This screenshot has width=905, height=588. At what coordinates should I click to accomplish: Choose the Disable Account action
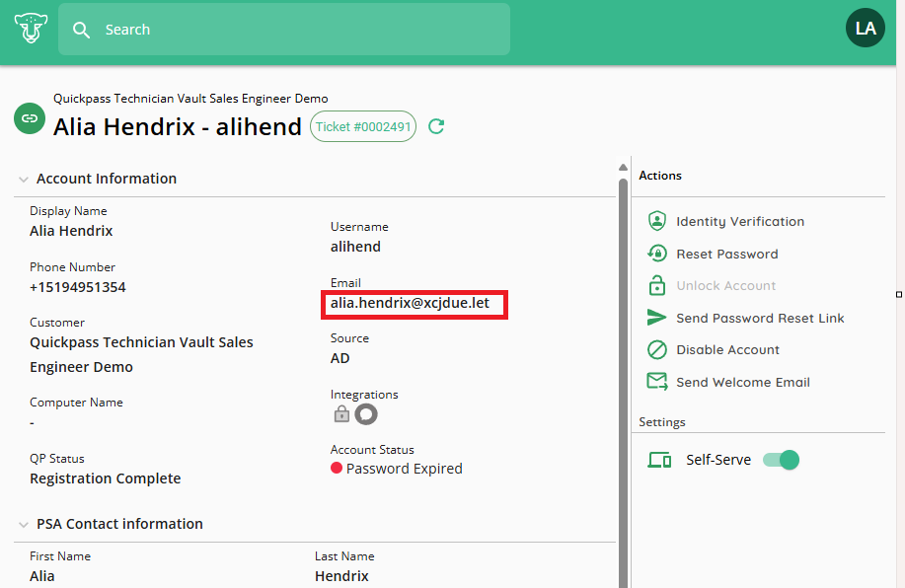[727, 349]
